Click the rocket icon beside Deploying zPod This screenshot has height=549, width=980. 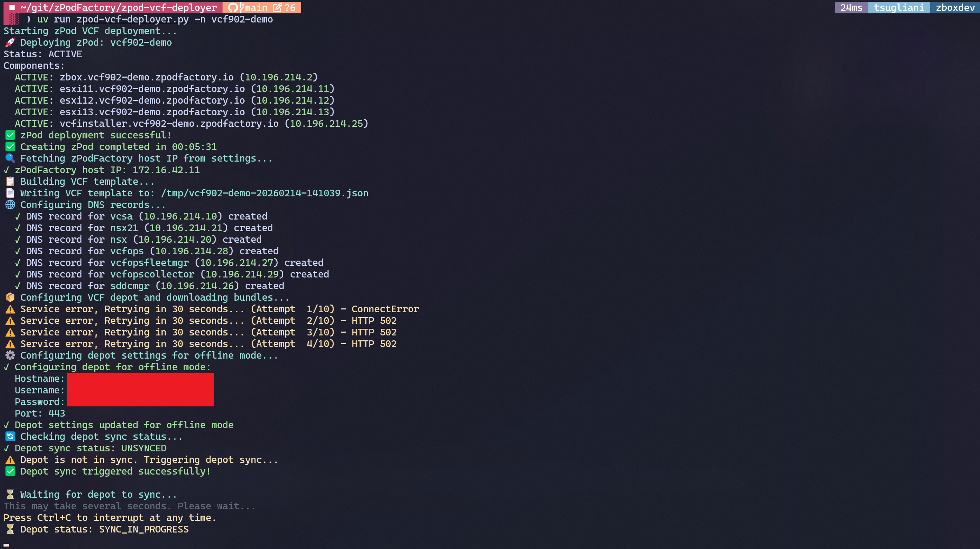coord(10,42)
